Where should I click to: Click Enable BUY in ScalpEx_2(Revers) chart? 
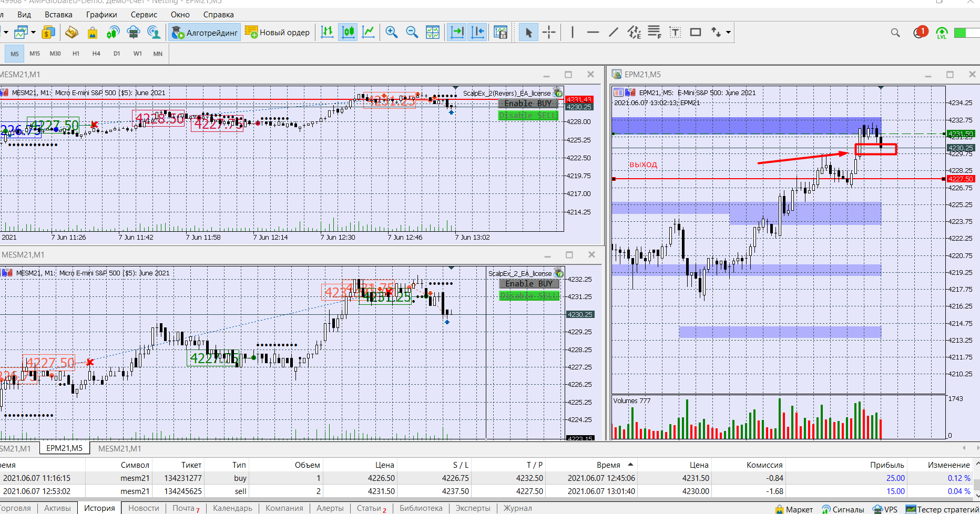click(x=528, y=104)
